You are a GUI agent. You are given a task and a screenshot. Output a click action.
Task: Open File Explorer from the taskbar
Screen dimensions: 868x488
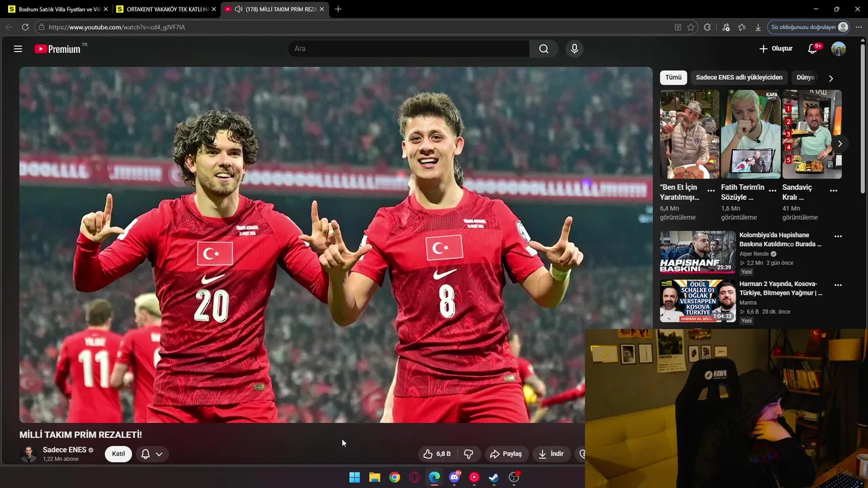coord(374,477)
